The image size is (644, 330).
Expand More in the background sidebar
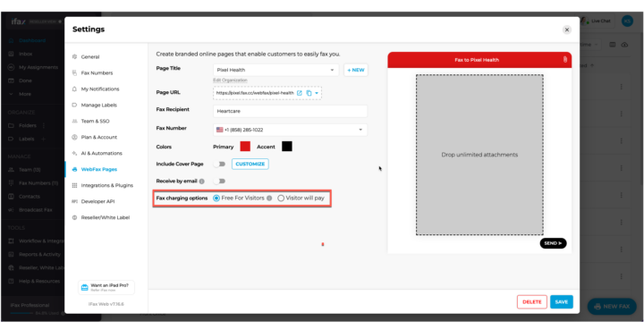coord(25,94)
